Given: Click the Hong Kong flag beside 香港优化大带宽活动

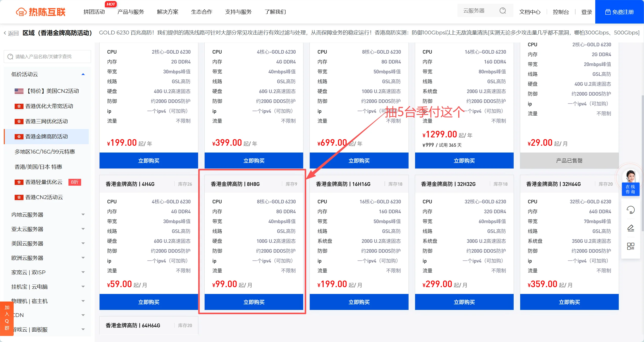Looking at the screenshot, I should (19, 106).
